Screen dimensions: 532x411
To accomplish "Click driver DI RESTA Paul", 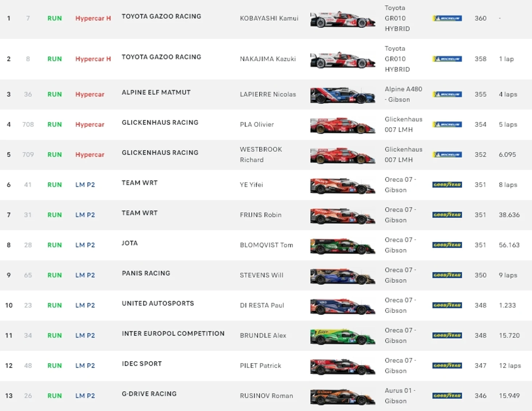I will (262, 305).
